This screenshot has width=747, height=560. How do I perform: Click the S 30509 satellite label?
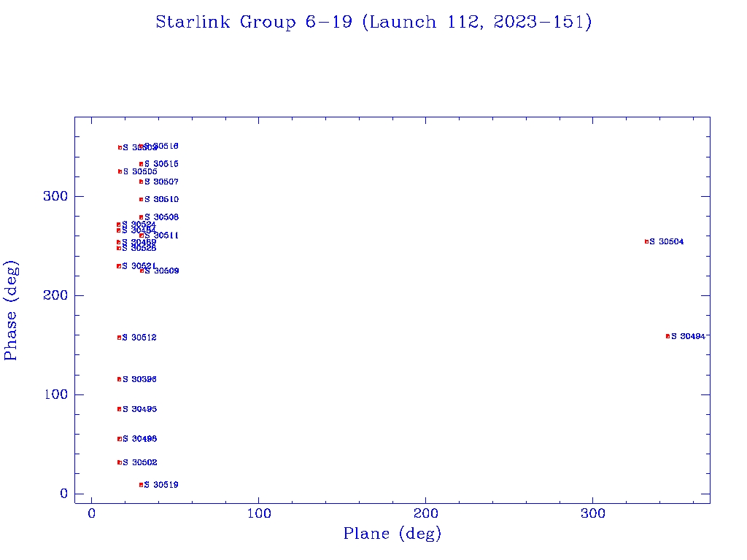point(161,271)
